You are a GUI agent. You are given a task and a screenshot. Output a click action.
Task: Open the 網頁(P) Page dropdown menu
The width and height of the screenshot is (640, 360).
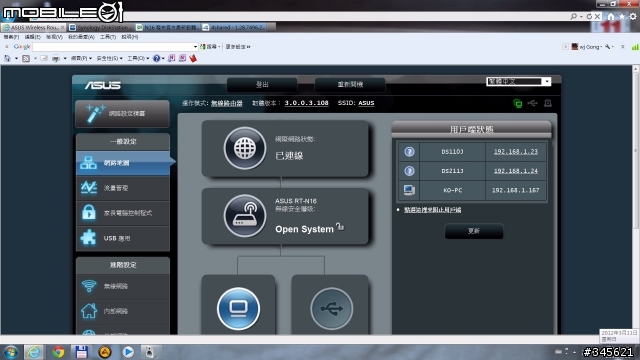tap(81, 58)
